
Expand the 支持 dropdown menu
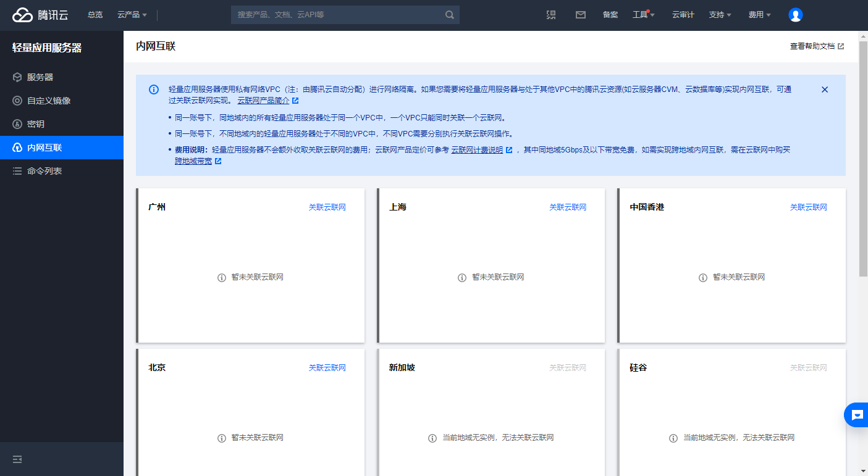pyautogui.click(x=720, y=15)
